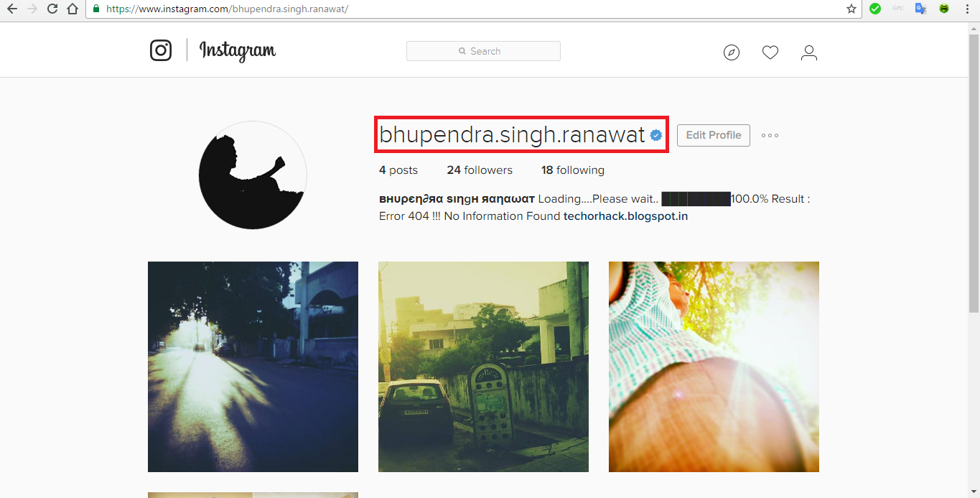Click the browser address bar URL
This screenshot has width=980, height=498.
pos(227,9)
